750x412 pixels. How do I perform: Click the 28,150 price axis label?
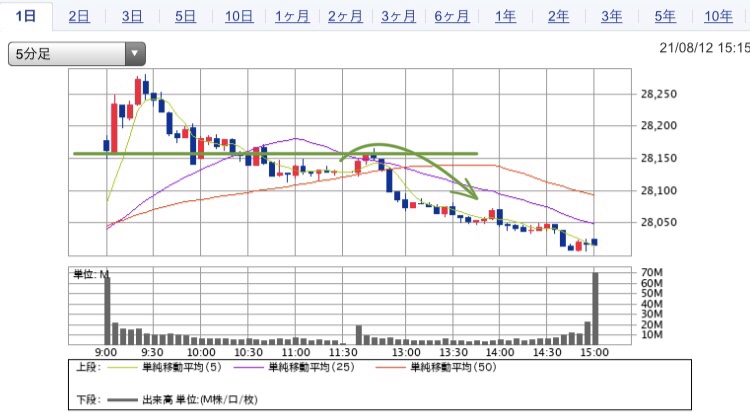click(659, 158)
